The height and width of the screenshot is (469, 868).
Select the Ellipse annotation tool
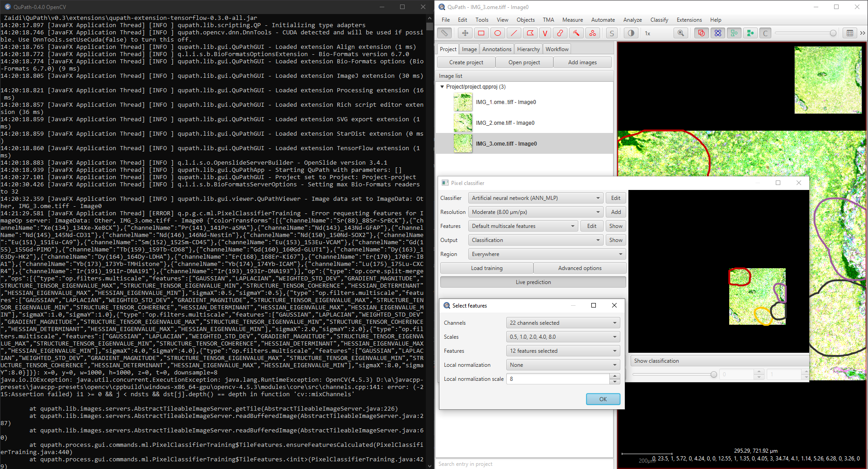coord(497,33)
